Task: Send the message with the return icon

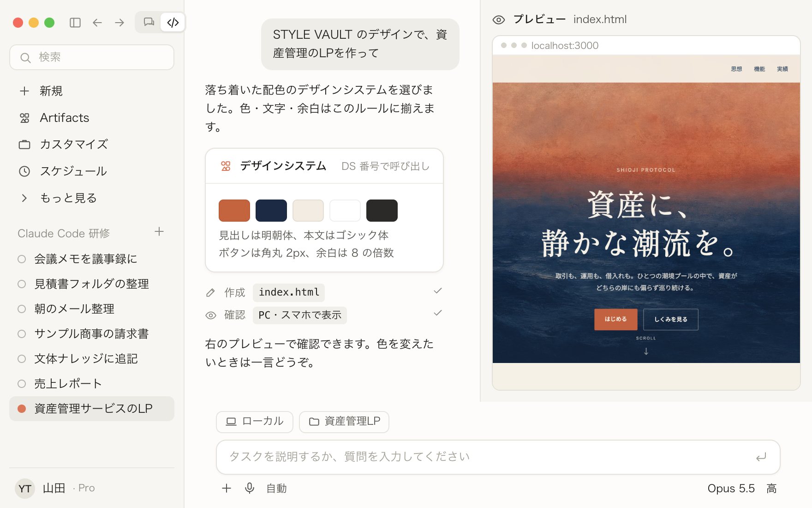Action: (x=761, y=457)
